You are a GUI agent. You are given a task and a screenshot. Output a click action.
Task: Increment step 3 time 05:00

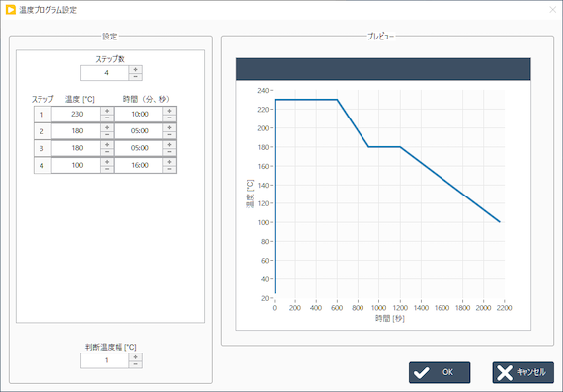(x=169, y=145)
